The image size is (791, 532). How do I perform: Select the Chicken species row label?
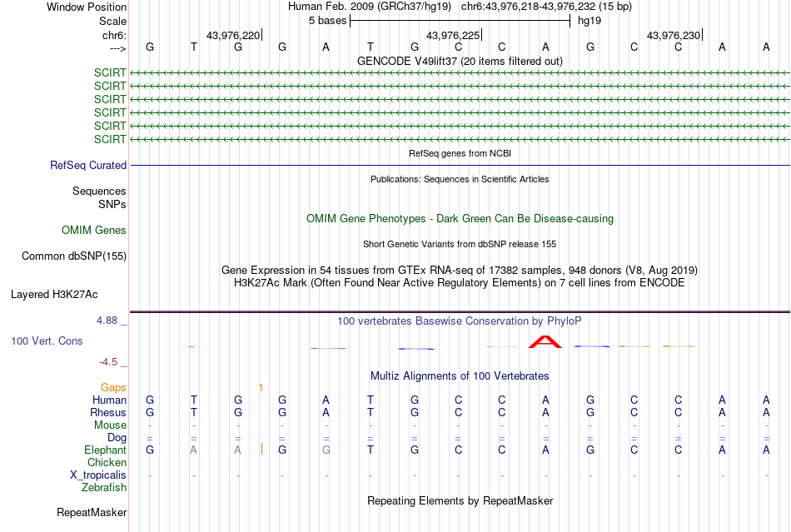click(107, 462)
